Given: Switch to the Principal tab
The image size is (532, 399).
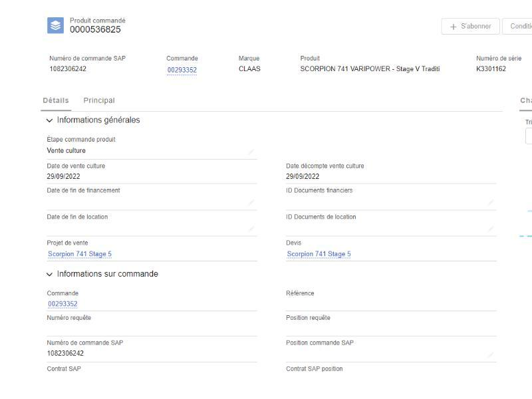Looking at the screenshot, I should pos(99,100).
